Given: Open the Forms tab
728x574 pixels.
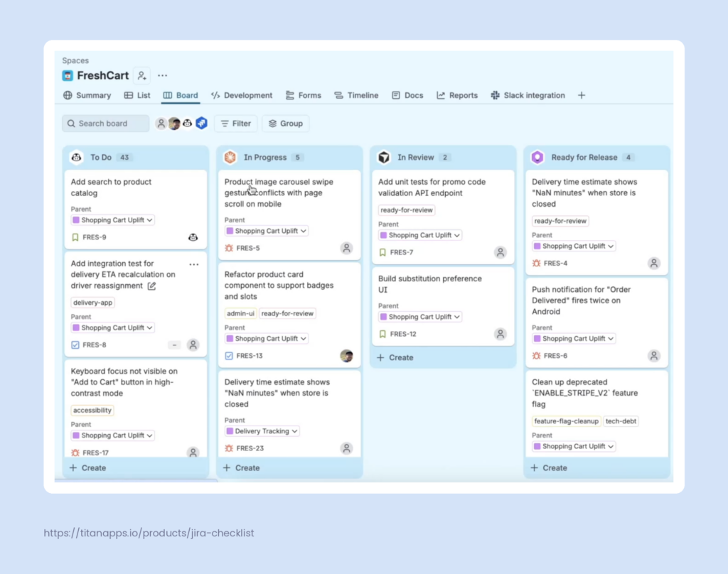Looking at the screenshot, I should point(304,95).
